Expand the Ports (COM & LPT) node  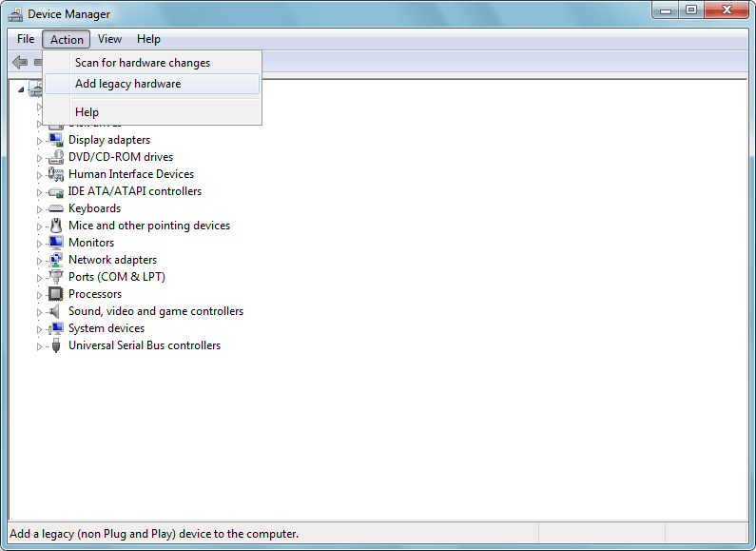[x=39, y=278]
